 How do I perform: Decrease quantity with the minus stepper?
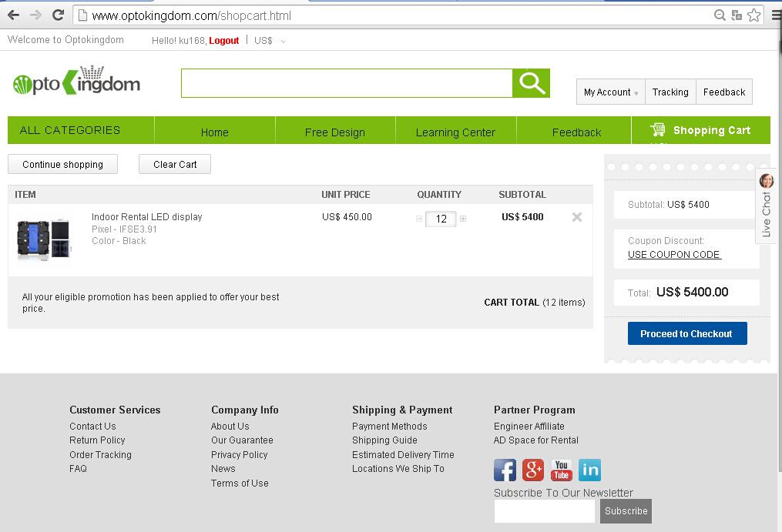click(419, 219)
